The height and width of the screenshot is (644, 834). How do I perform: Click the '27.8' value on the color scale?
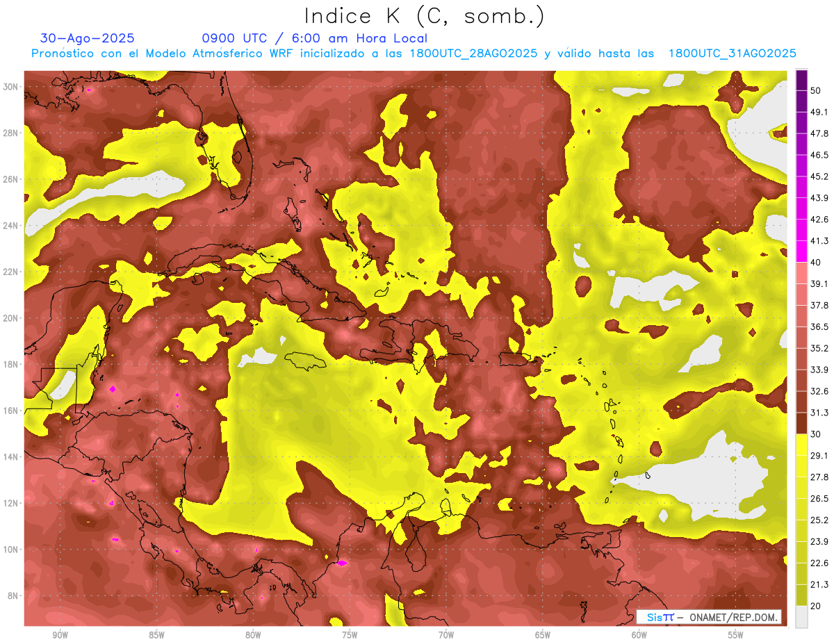[x=819, y=477]
